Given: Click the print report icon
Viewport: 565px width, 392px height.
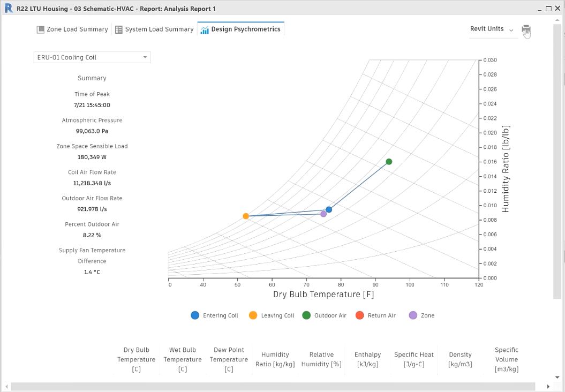Looking at the screenshot, I should pyautogui.click(x=526, y=29).
